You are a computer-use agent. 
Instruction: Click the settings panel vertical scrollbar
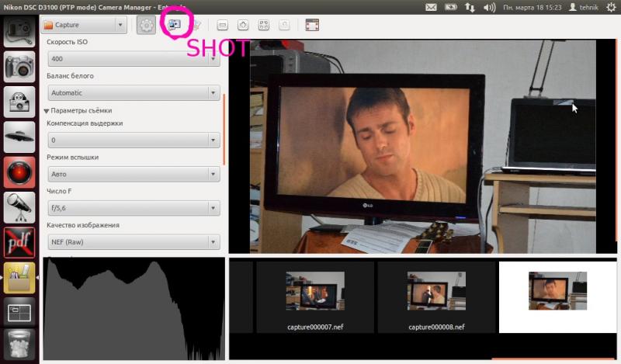tap(224, 130)
